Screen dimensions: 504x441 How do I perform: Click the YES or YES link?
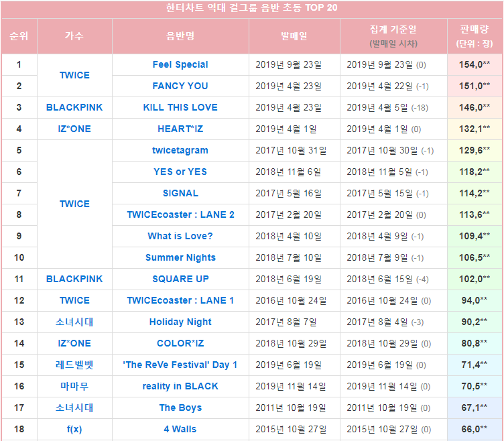[180, 172]
